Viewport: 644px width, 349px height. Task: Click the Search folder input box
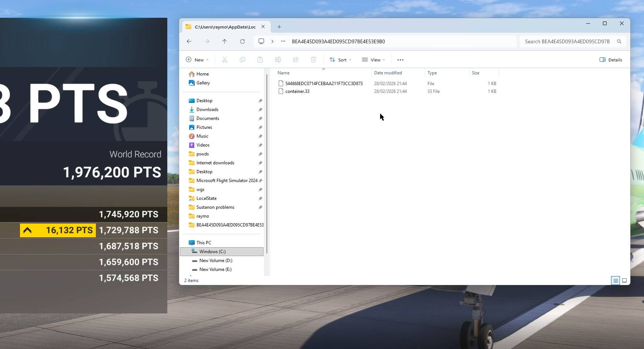coord(567,41)
